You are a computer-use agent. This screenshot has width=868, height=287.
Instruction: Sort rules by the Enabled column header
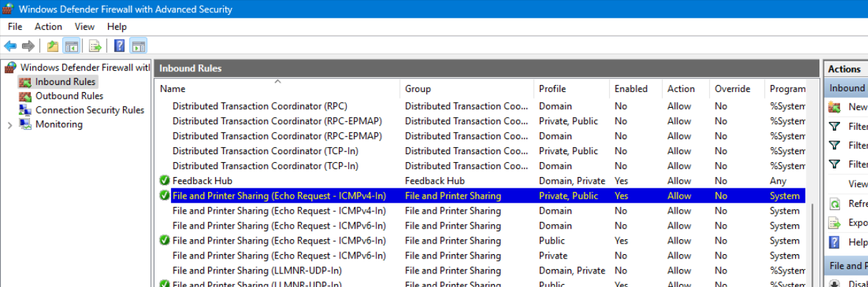(631, 89)
